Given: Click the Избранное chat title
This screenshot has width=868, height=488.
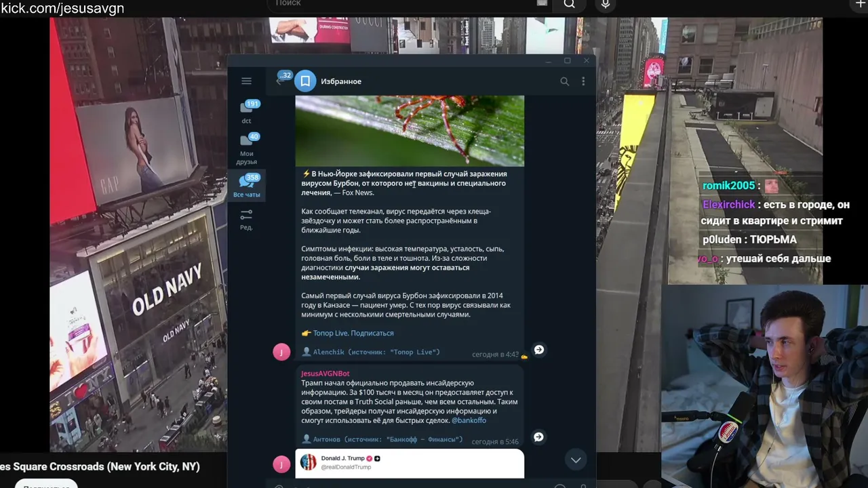Looking at the screenshot, I should pos(341,81).
